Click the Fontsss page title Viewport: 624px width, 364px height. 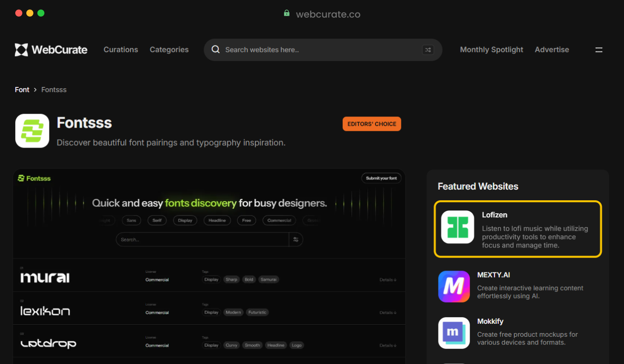pos(84,123)
